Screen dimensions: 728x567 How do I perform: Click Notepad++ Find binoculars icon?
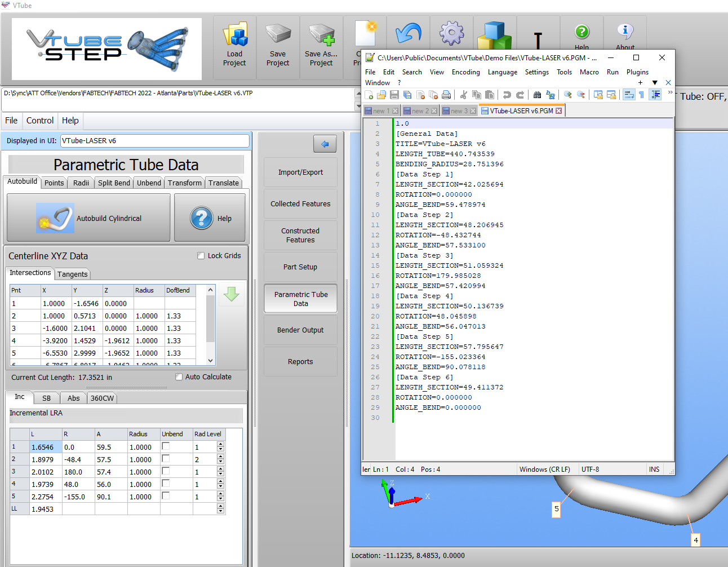point(537,95)
